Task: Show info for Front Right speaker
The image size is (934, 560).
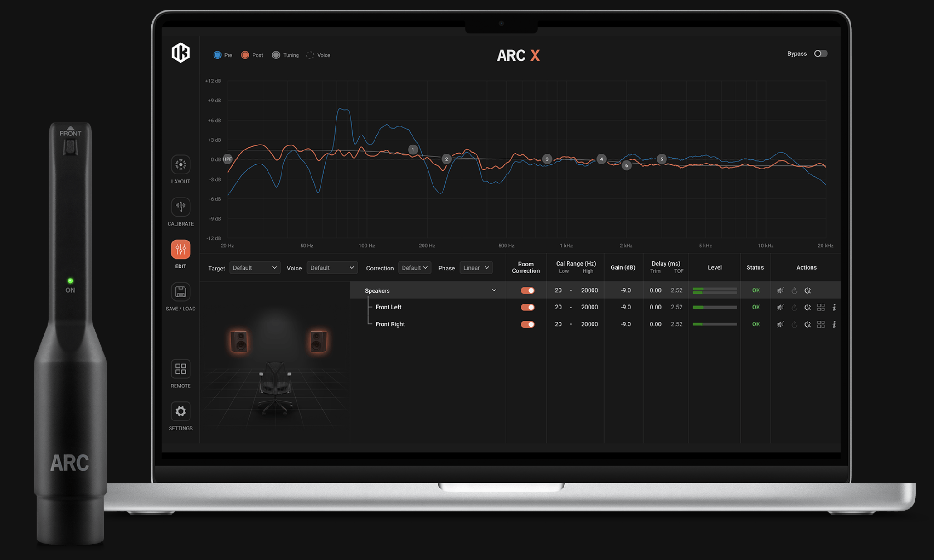Action: pos(834,324)
